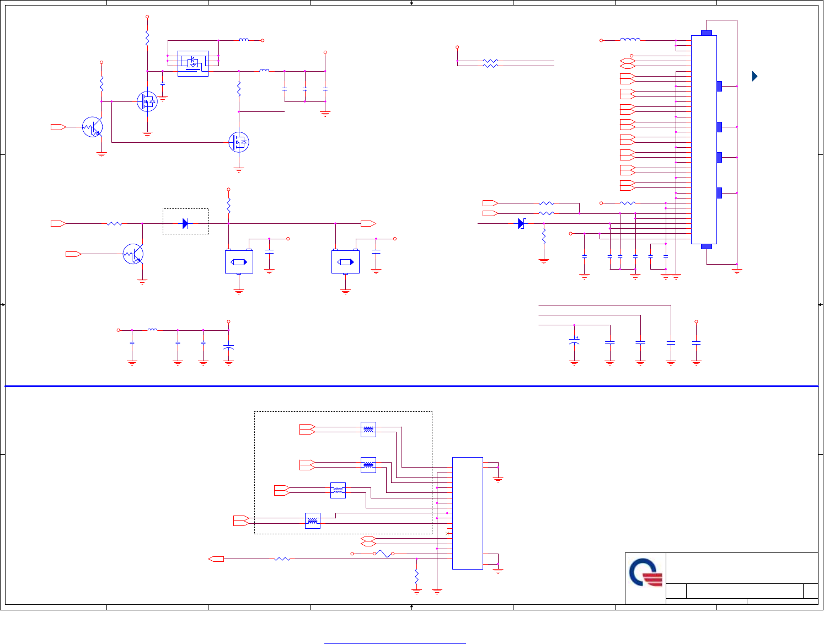The image size is (824, 644).
Task: Click the boxed MOSFET package symbol at top
Action: (x=193, y=63)
